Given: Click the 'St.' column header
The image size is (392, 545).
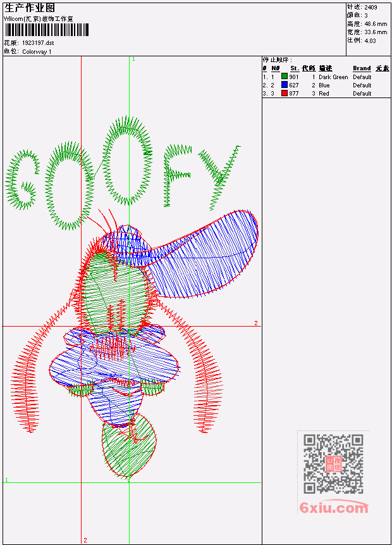Looking at the screenshot, I should [x=295, y=68].
